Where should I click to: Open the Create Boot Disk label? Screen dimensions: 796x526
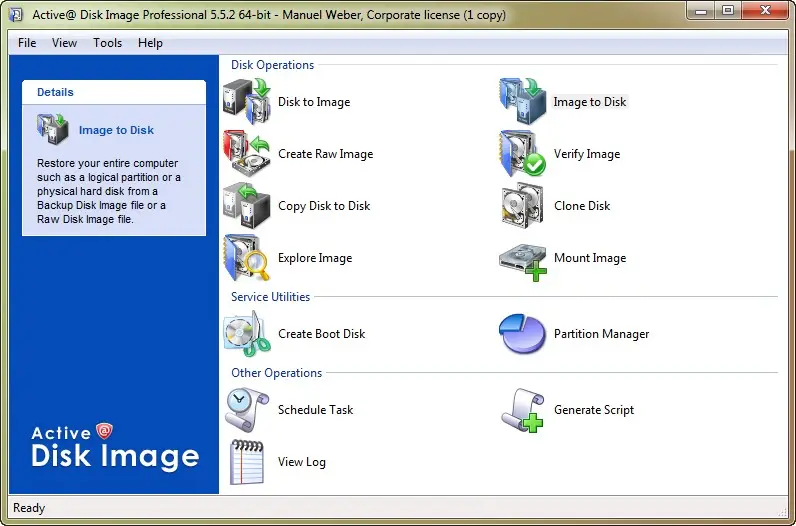click(321, 334)
